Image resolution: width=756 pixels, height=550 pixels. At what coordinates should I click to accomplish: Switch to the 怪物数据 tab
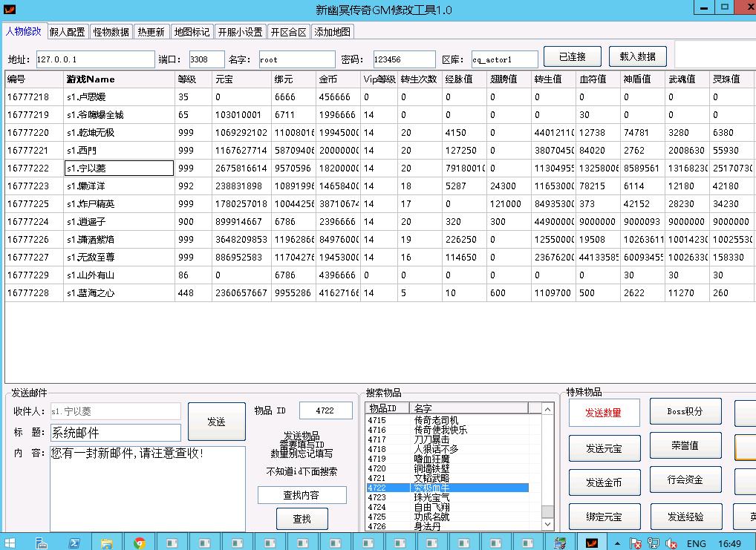[111, 32]
